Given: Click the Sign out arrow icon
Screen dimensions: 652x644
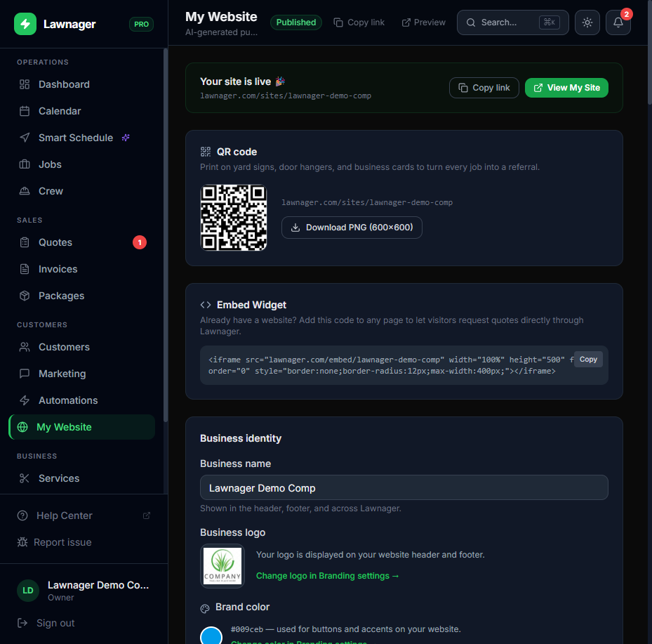Looking at the screenshot, I should point(22,623).
